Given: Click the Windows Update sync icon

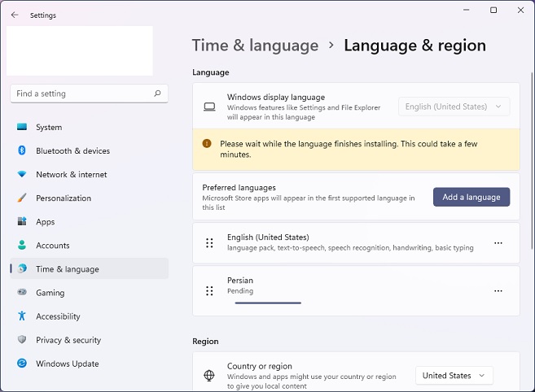Looking at the screenshot, I should tap(22, 363).
